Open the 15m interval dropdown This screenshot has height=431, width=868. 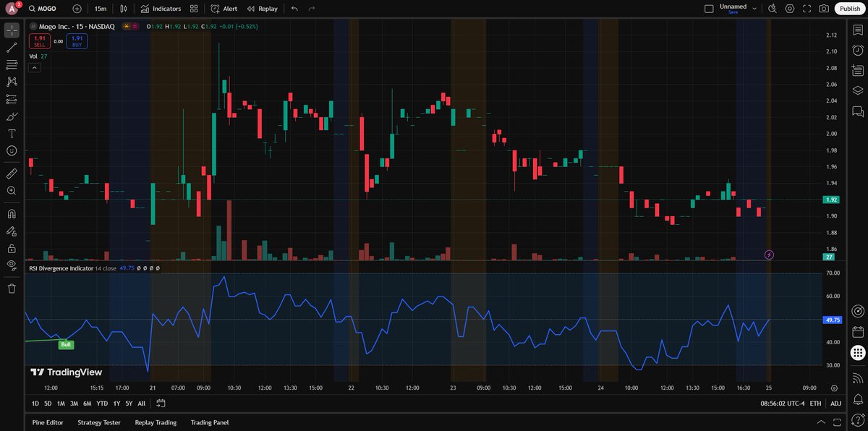[101, 9]
